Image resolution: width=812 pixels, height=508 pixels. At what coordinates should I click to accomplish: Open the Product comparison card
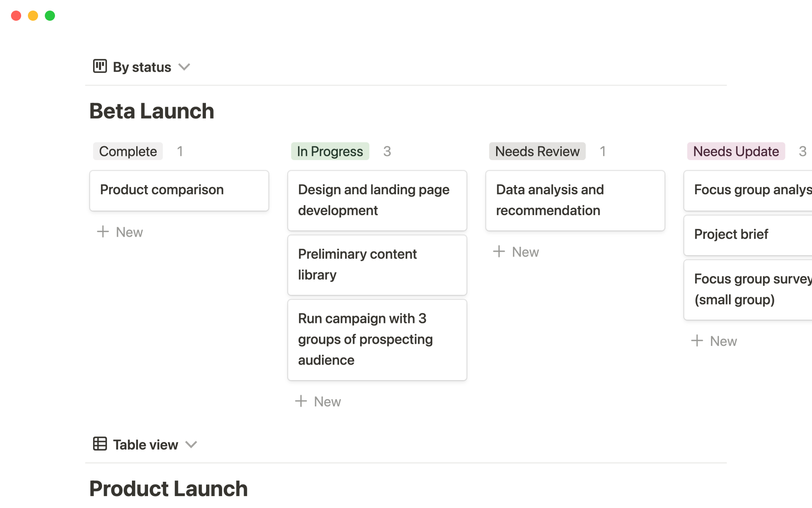point(179,190)
